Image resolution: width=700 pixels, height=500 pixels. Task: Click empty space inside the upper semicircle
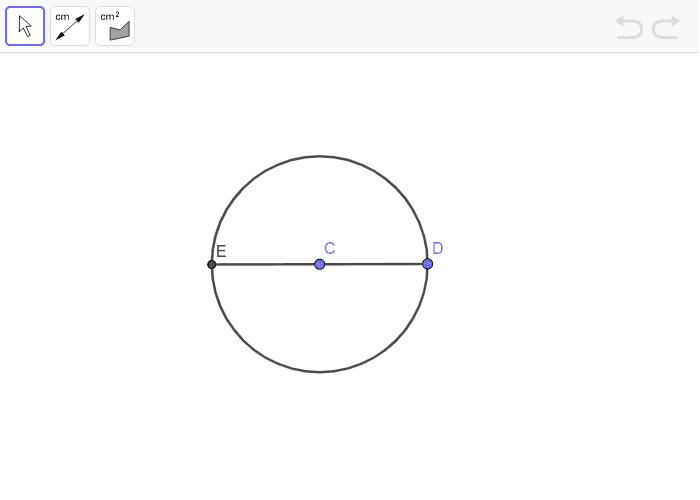(320, 205)
